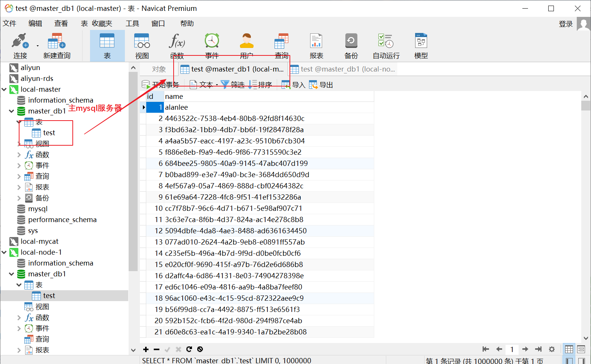Viewport: 591px width, 364px height.
Task: Go to the previous page arrow
Action: pyautogui.click(x=499, y=349)
